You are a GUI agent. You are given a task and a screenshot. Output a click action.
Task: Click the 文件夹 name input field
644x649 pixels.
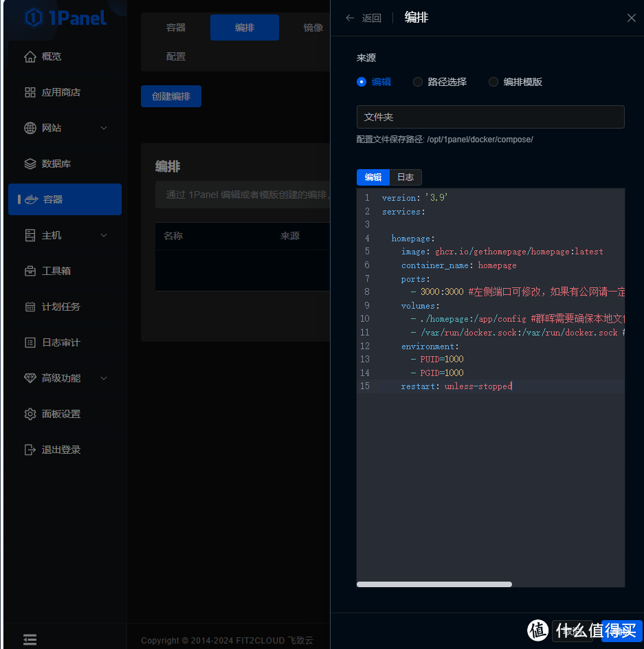[490, 117]
